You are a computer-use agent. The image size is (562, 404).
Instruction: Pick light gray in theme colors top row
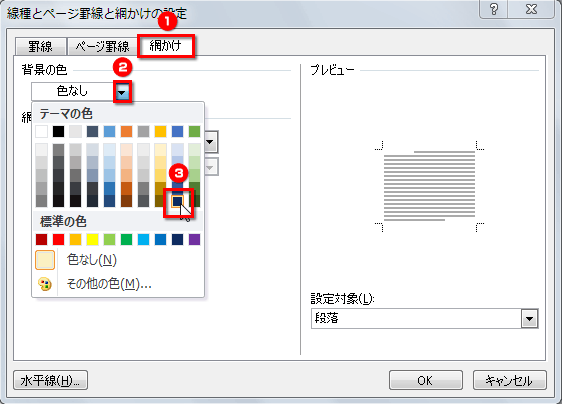pyautogui.click(x=75, y=132)
